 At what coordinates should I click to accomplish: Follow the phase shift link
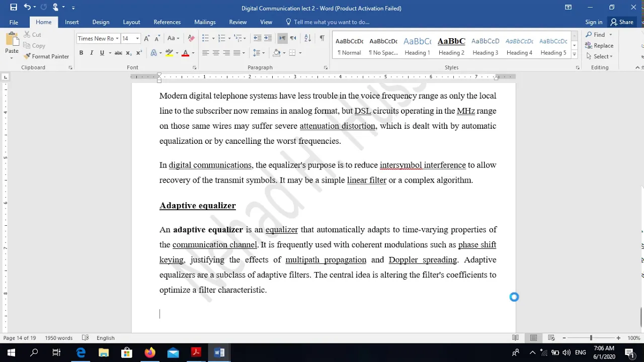477,244
